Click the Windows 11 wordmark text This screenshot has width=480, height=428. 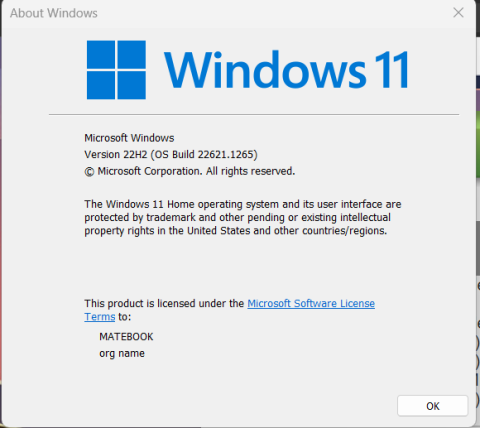pos(286,70)
